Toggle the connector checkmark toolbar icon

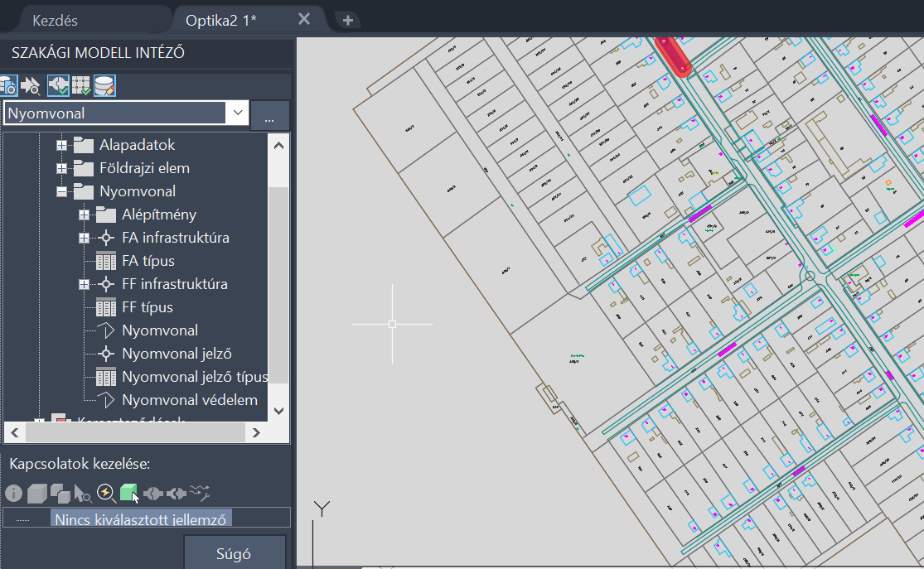(x=58, y=85)
